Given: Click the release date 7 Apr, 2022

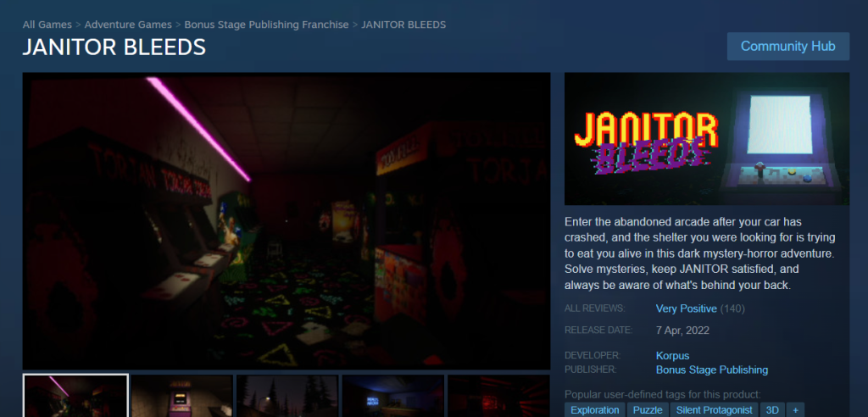Looking at the screenshot, I should tap(682, 331).
